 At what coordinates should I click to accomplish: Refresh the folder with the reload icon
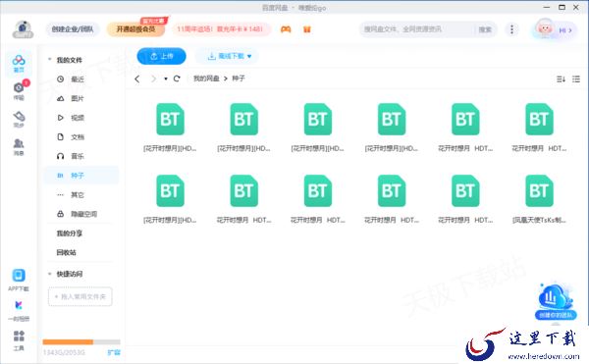[x=177, y=78]
